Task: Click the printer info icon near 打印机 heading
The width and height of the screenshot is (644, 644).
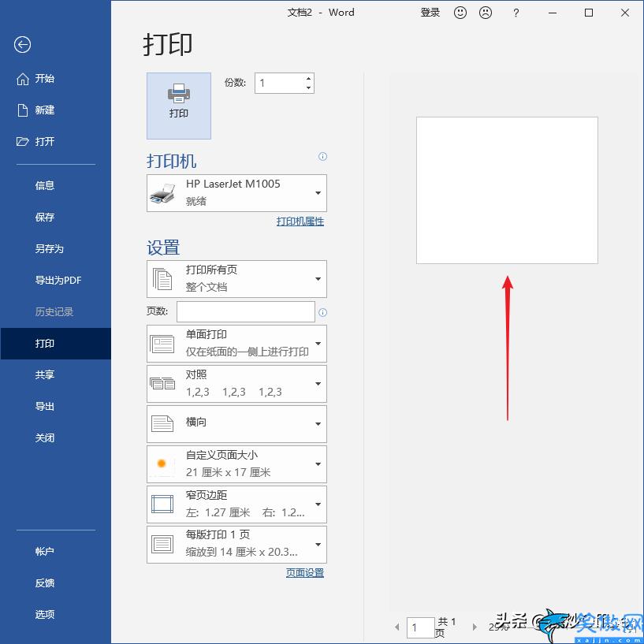Action: coord(323,157)
